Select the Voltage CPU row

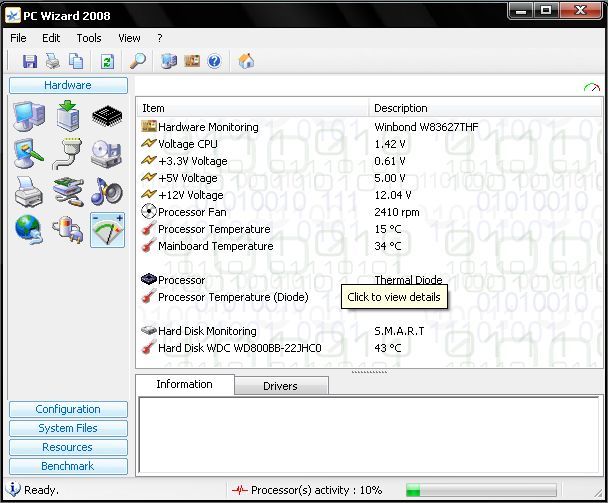coord(369,144)
